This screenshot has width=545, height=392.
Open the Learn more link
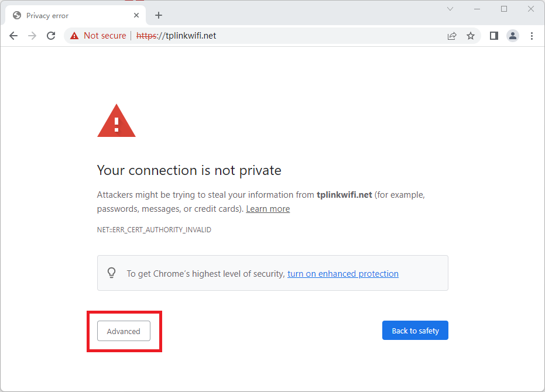[268, 209]
